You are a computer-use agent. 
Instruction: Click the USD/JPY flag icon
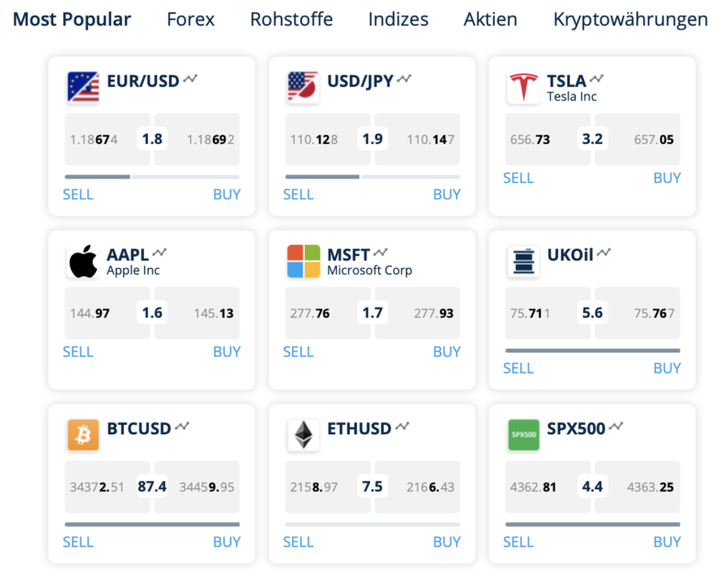pyautogui.click(x=303, y=87)
